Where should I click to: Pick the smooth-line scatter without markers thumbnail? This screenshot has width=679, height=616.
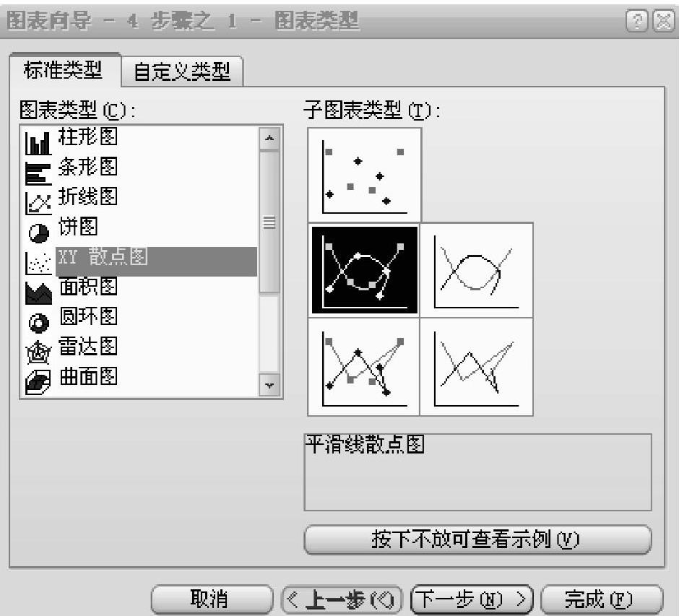pyautogui.click(x=476, y=270)
